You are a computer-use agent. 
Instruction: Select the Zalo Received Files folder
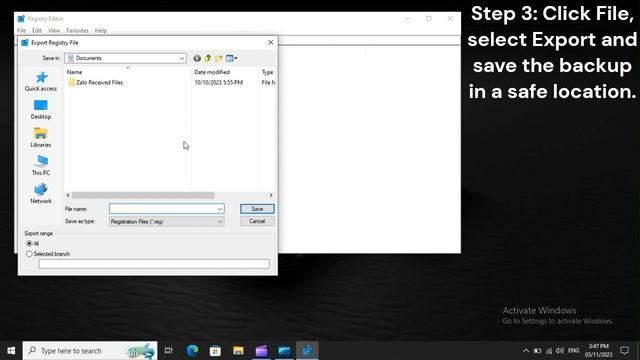pos(96,82)
